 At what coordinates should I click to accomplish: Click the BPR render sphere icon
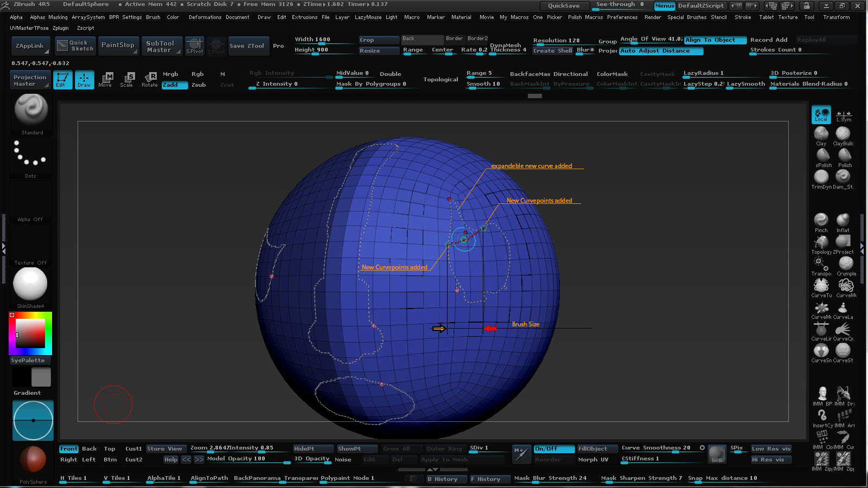(x=717, y=454)
